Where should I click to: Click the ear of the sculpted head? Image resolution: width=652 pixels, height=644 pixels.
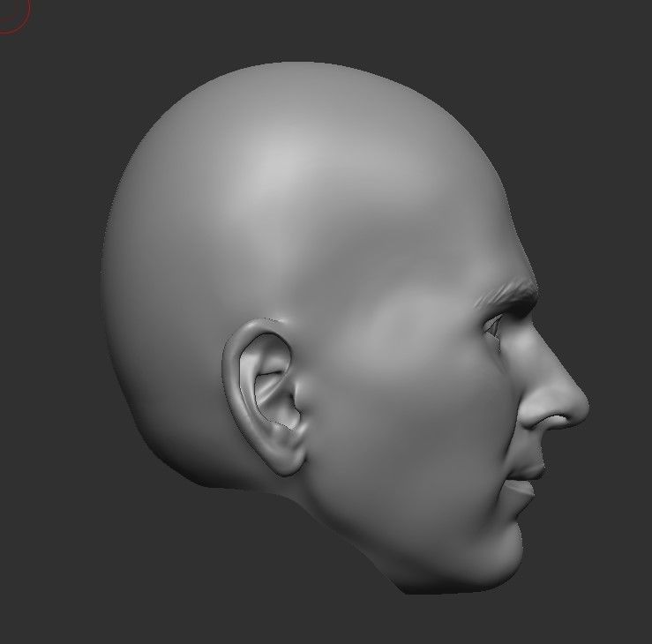tap(266, 397)
